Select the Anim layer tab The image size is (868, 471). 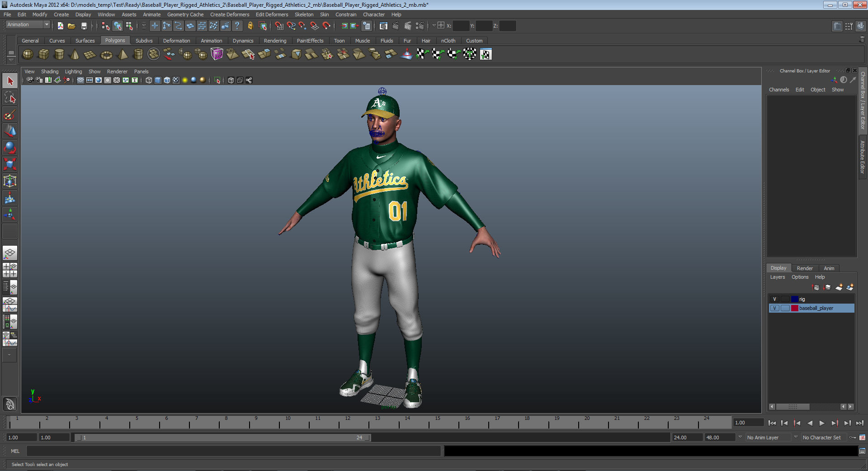pos(829,268)
